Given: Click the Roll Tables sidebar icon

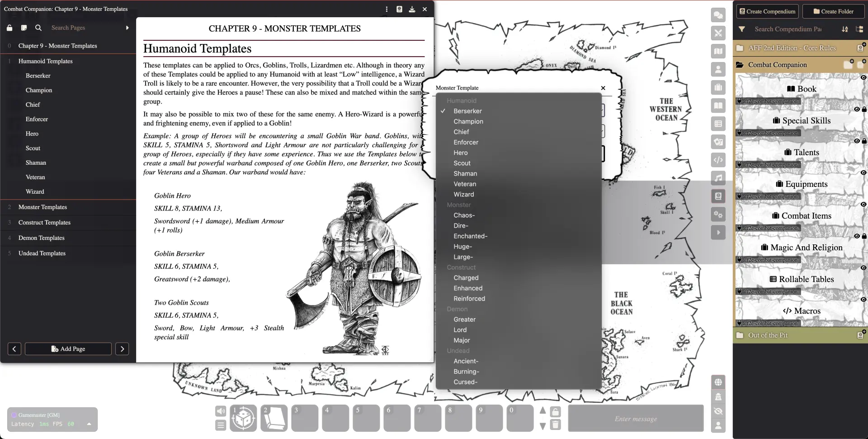Looking at the screenshot, I should (x=718, y=124).
